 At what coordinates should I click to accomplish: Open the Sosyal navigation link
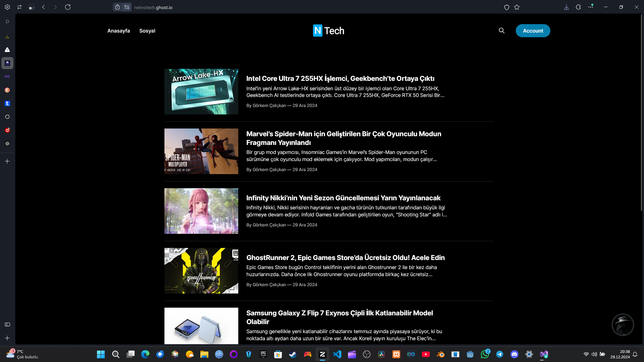click(147, 31)
